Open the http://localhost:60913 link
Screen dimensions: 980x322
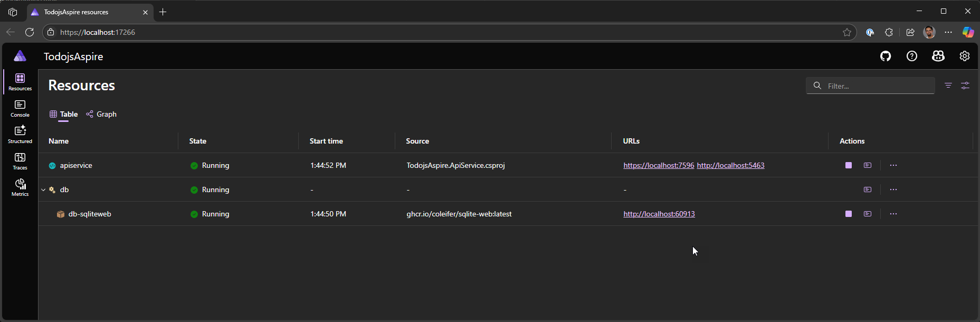pyautogui.click(x=659, y=214)
